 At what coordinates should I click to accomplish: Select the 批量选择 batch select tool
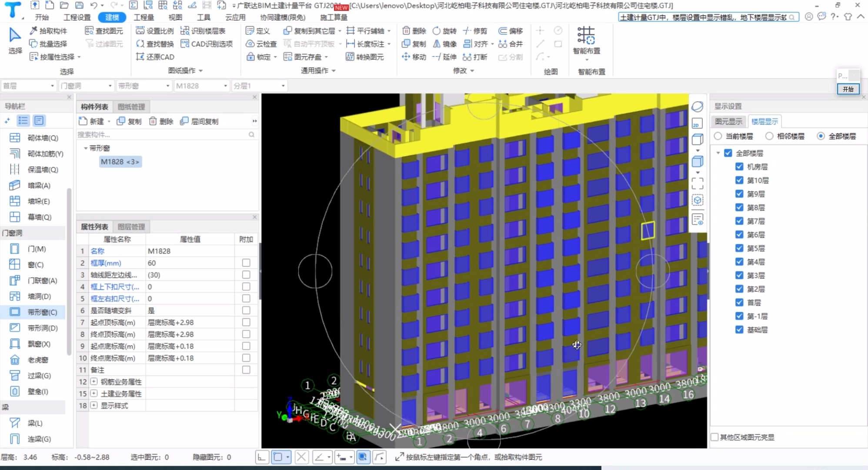[x=48, y=44]
